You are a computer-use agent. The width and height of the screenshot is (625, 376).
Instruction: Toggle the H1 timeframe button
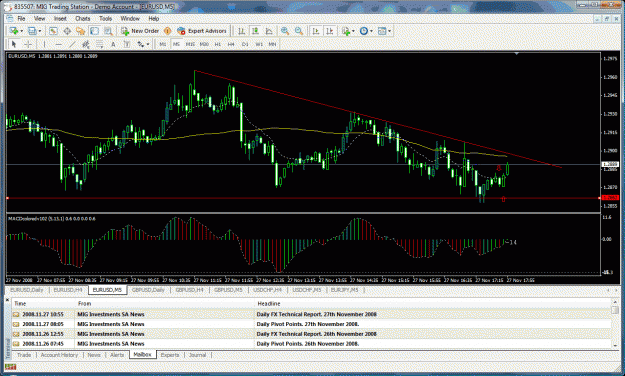point(218,44)
